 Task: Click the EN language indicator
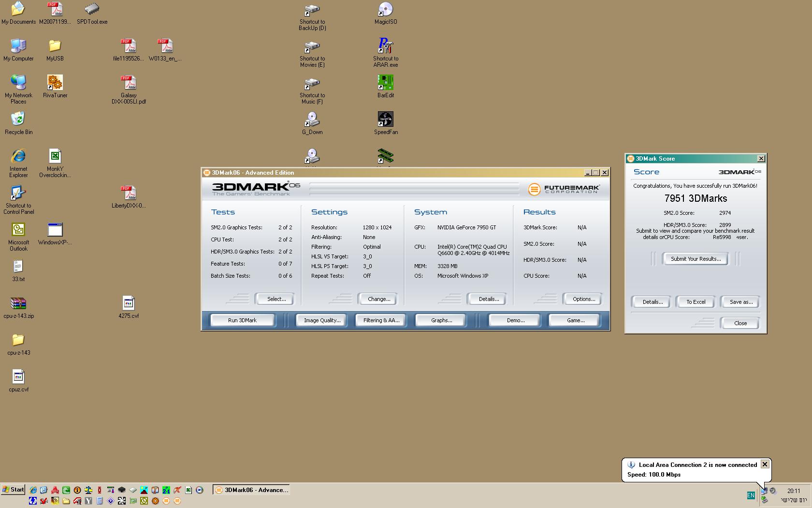coord(751,495)
